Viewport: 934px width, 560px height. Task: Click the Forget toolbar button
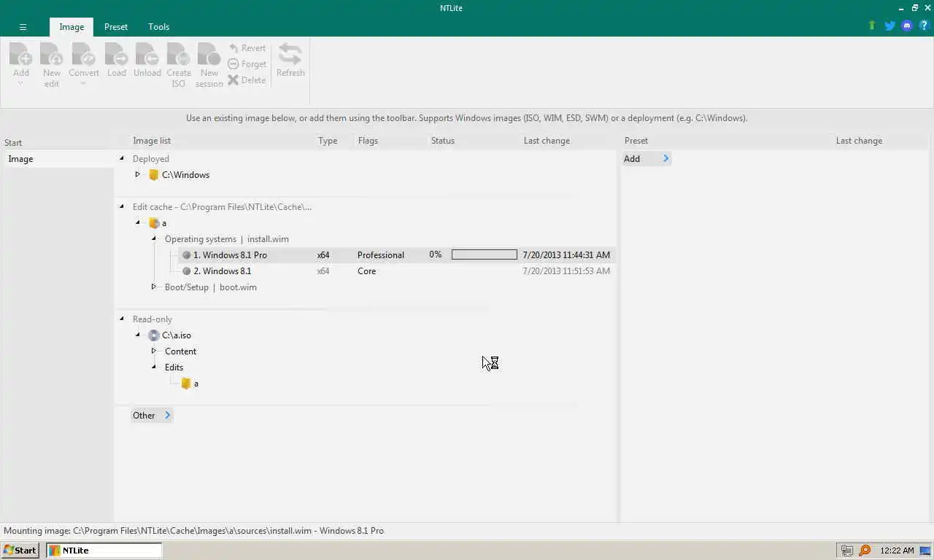(247, 64)
